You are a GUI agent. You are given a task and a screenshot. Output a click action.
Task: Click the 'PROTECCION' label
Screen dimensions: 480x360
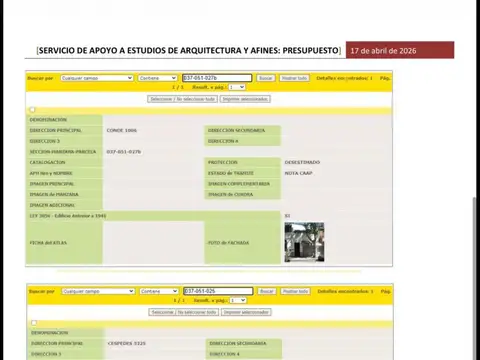223,162
